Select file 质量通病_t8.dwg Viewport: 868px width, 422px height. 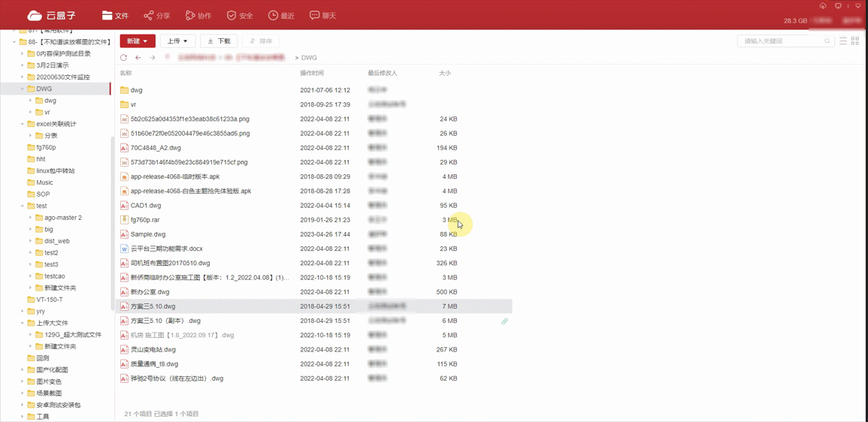coord(154,364)
